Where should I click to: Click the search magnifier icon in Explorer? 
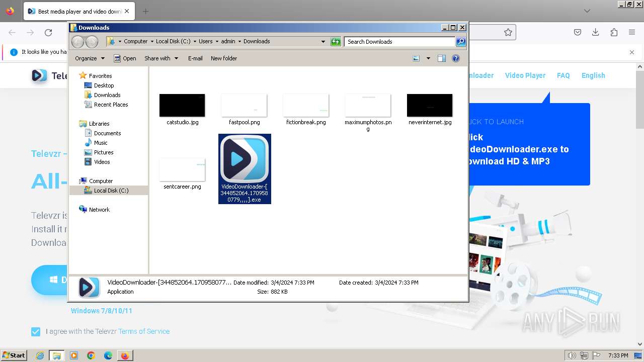460,42
